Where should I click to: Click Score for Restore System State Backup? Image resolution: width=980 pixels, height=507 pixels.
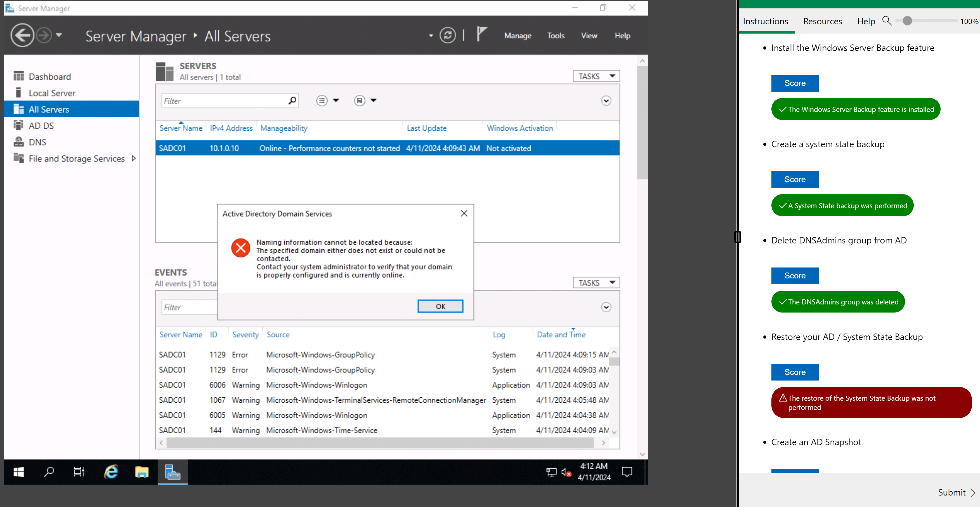(x=795, y=372)
